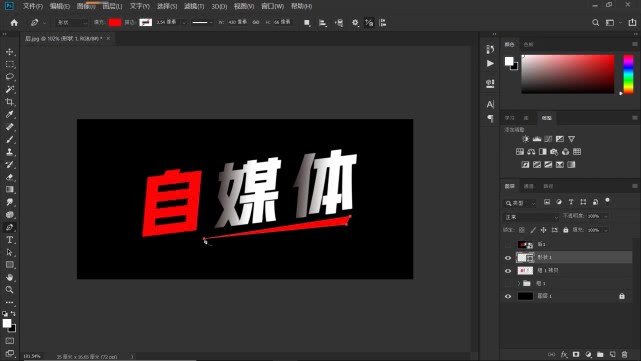Delete layer using trash icon
Viewport: 641px width, 361px height.
pos(624,354)
